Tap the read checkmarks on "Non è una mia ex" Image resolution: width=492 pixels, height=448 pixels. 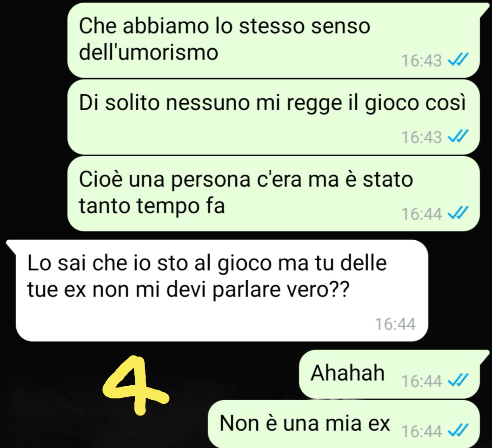click(x=458, y=430)
